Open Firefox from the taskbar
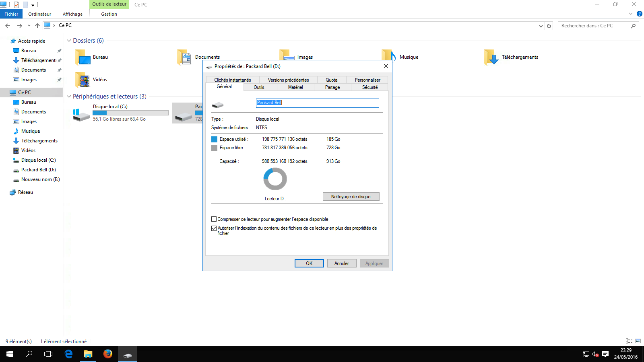Screen dimensions: 644x362 (x=107, y=354)
